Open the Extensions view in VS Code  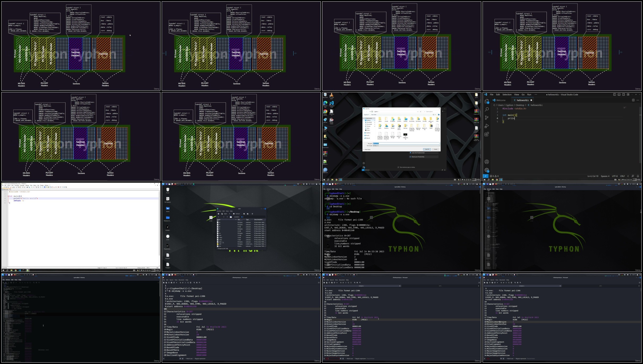pyautogui.click(x=487, y=134)
